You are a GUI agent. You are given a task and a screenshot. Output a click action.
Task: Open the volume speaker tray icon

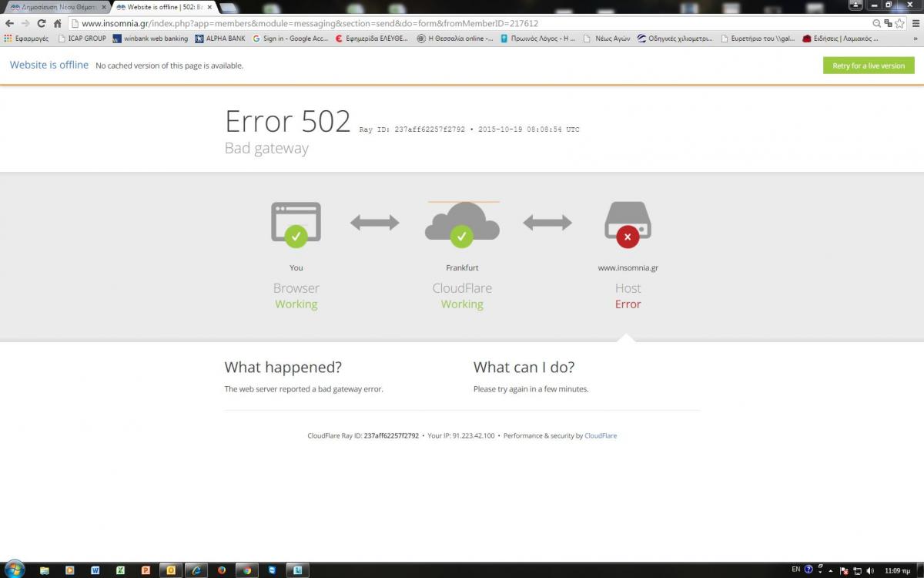(869, 571)
